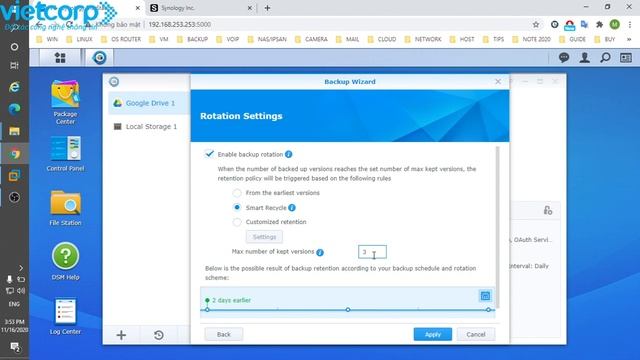Viewport: 640px width, 360px height.
Task: Bookmark page with star icon
Action: (x=536, y=24)
